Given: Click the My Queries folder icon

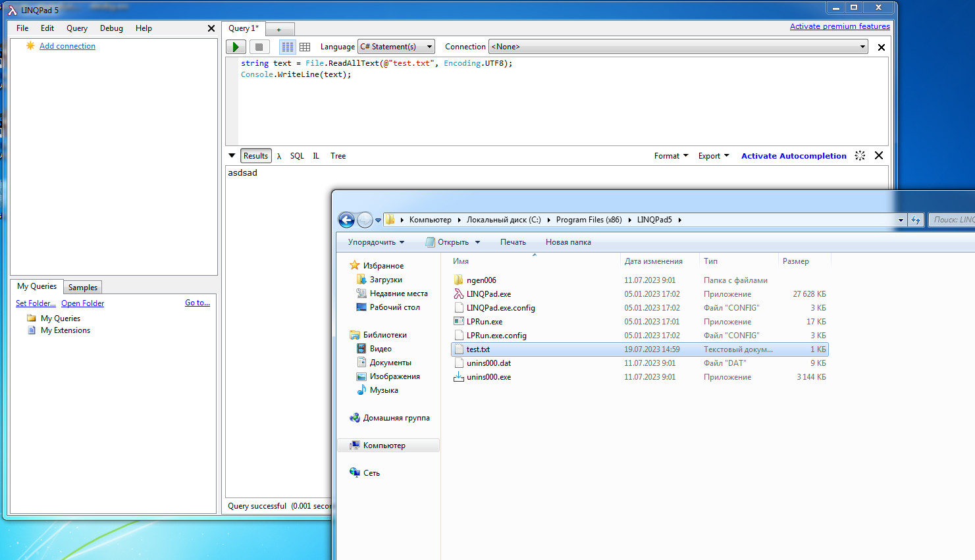Looking at the screenshot, I should tap(32, 318).
